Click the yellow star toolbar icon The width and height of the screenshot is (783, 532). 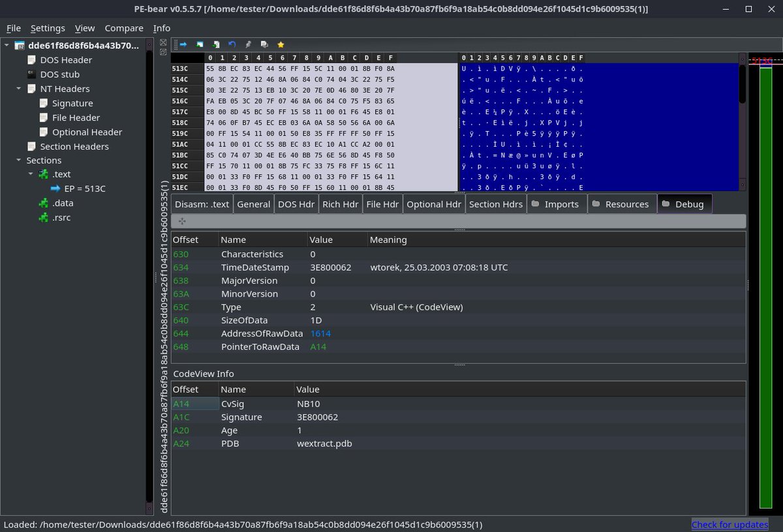[281, 44]
